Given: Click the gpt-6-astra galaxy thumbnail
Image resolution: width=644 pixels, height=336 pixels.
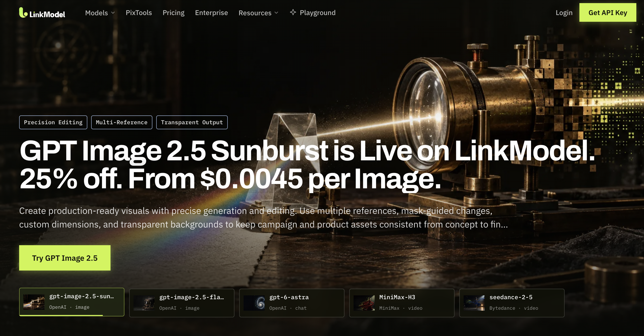Looking at the screenshot, I should pyautogui.click(x=254, y=303).
